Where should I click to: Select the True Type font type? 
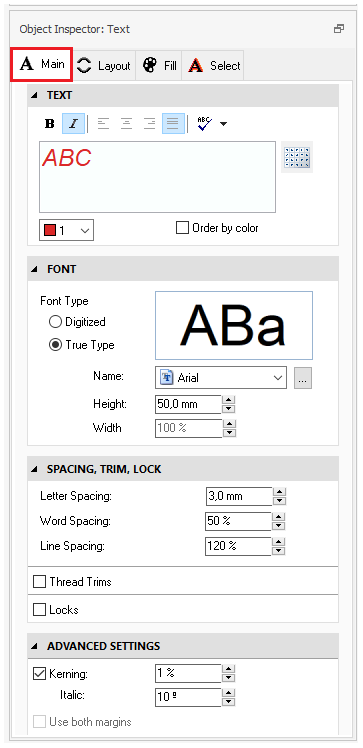pos(55,345)
